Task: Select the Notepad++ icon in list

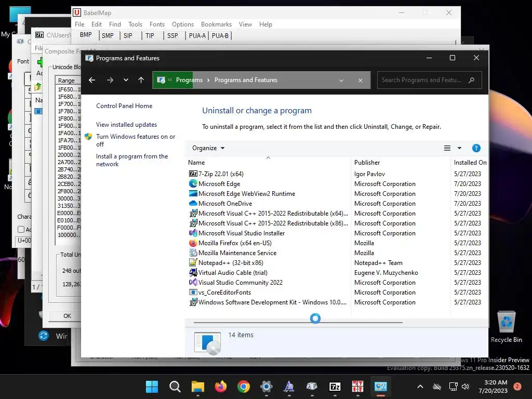Action: [x=193, y=262]
